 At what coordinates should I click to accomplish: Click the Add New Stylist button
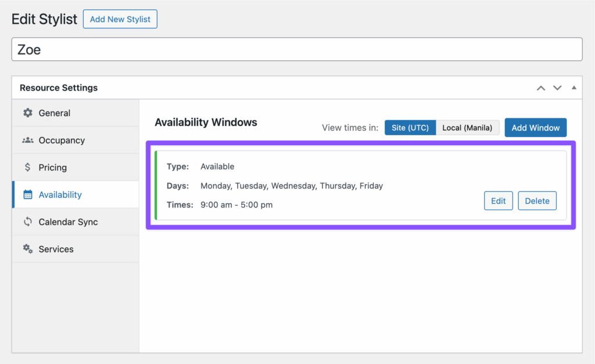(120, 19)
